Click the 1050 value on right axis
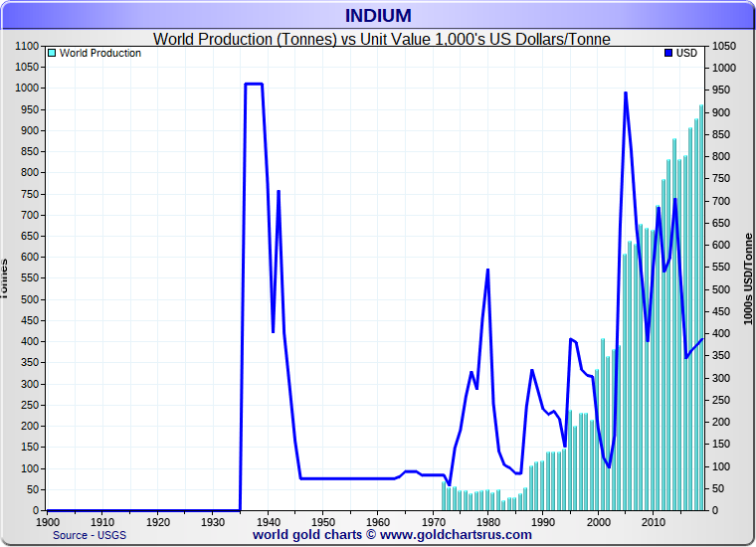The height and width of the screenshot is (547, 756). coord(724,46)
